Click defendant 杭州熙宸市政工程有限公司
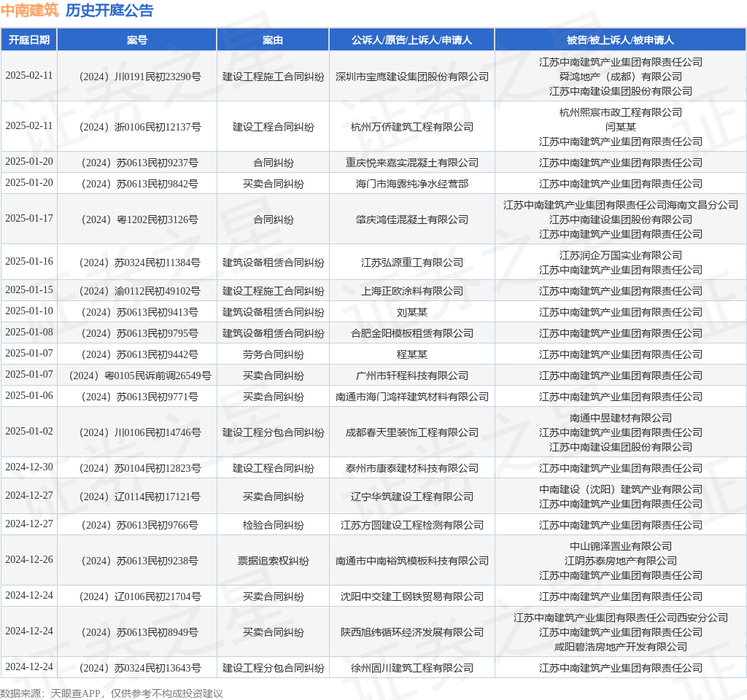Screen dimensions: 747x700 click(620, 112)
